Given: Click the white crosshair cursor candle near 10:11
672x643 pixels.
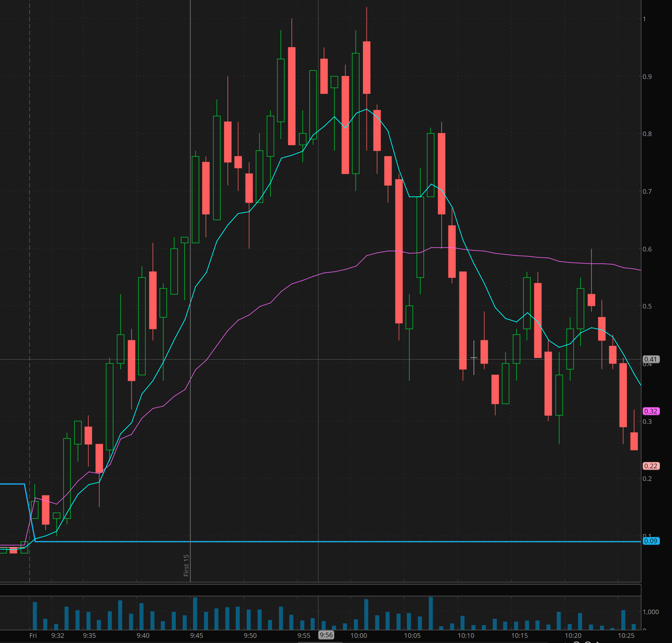Looking at the screenshot, I should 474,358.
